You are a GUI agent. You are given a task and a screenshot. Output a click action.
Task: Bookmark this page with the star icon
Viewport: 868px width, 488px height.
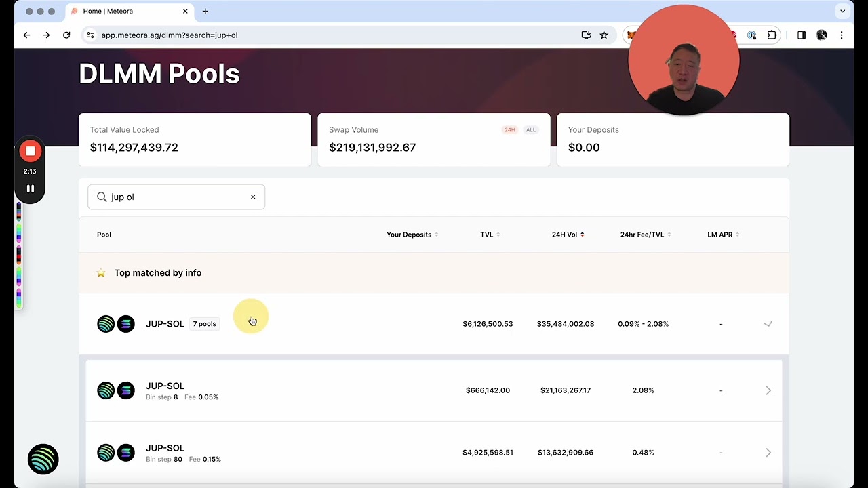click(604, 35)
